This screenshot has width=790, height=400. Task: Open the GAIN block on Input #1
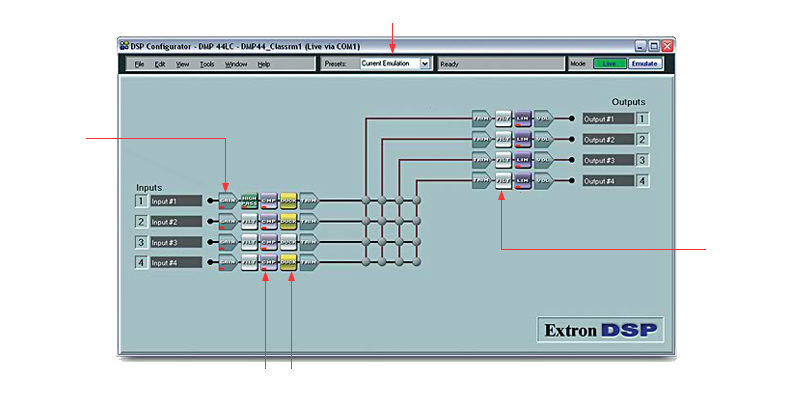[227, 201]
